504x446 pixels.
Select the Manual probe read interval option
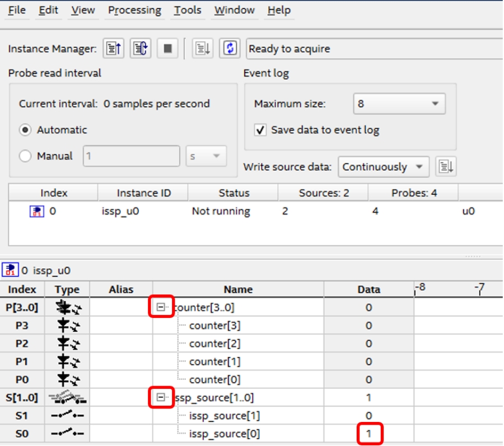(25, 156)
